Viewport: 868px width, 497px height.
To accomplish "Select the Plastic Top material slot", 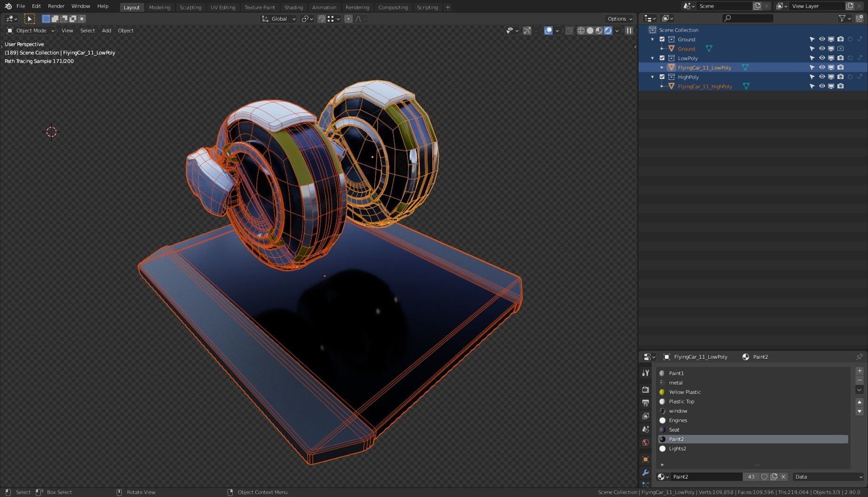I will coord(753,402).
